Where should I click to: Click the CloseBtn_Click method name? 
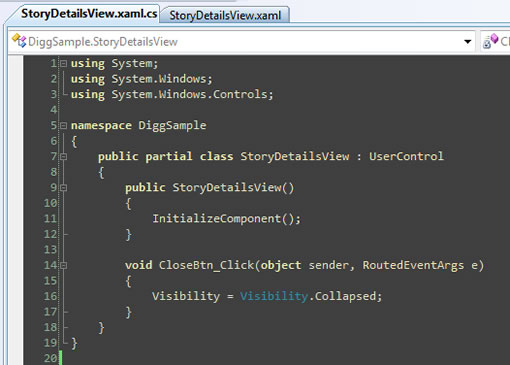(x=206, y=265)
